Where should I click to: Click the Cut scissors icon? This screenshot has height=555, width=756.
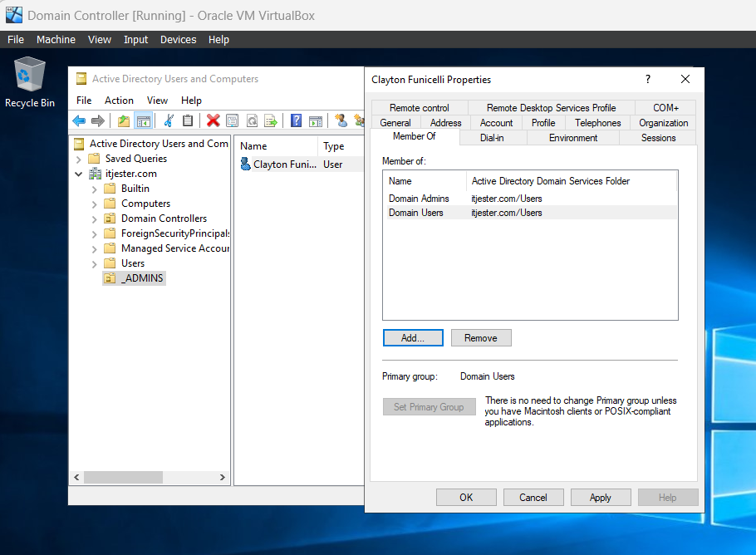[x=169, y=120]
